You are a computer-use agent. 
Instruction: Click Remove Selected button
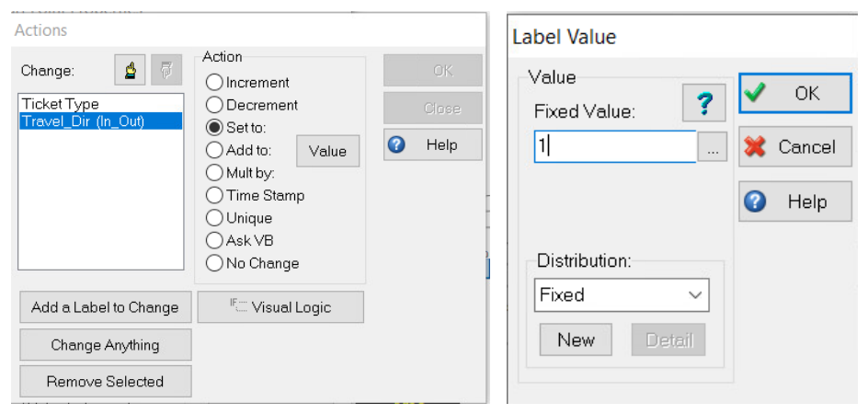[106, 381]
